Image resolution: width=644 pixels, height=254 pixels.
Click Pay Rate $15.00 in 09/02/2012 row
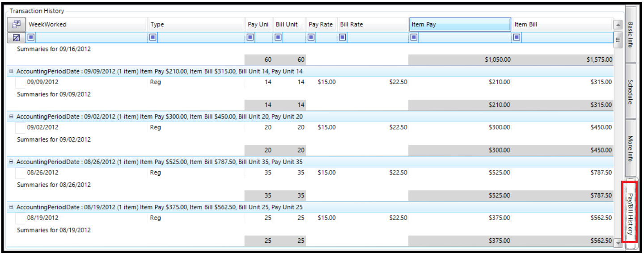(x=326, y=127)
